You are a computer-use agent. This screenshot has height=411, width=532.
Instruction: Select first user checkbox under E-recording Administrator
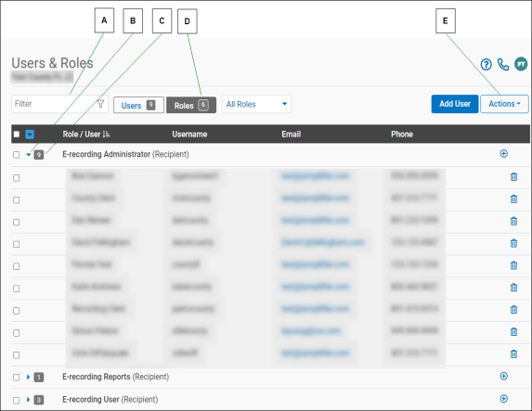coord(17,178)
